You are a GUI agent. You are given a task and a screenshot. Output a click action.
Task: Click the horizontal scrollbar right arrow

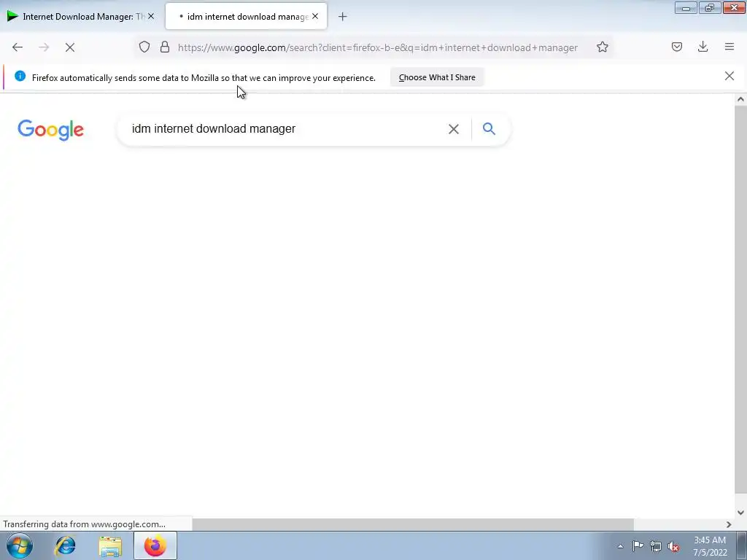pos(729,524)
